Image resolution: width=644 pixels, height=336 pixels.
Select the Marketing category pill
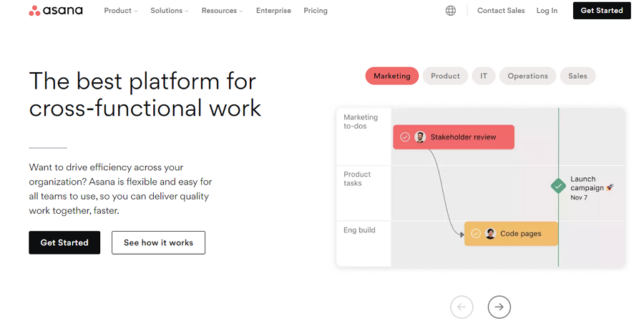[x=391, y=76]
